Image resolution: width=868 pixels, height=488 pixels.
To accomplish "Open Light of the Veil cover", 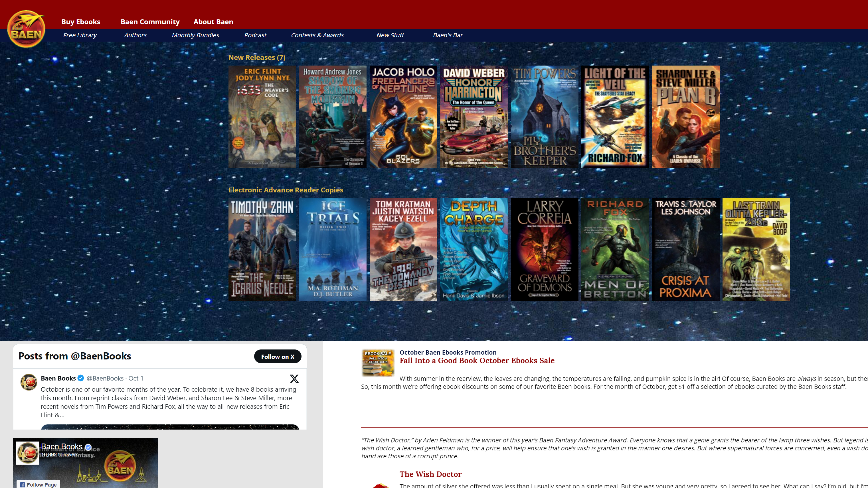I will coord(615,117).
